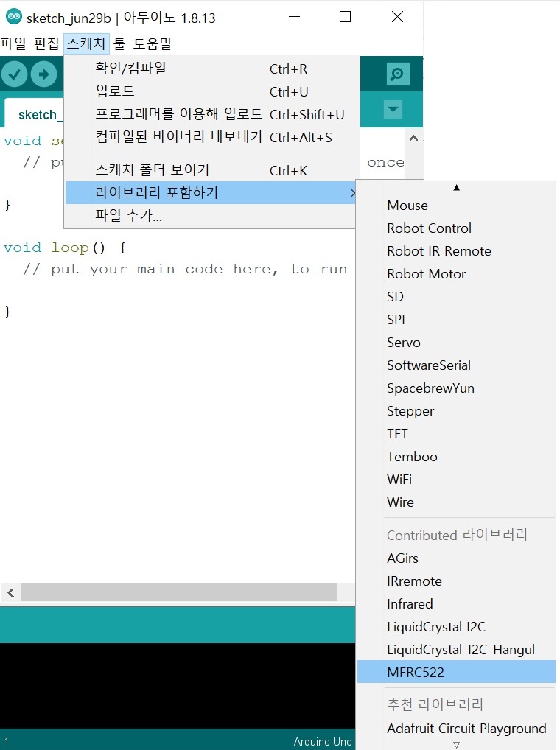Include the Stepper library
560x750 pixels.
pyautogui.click(x=456, y=411)
